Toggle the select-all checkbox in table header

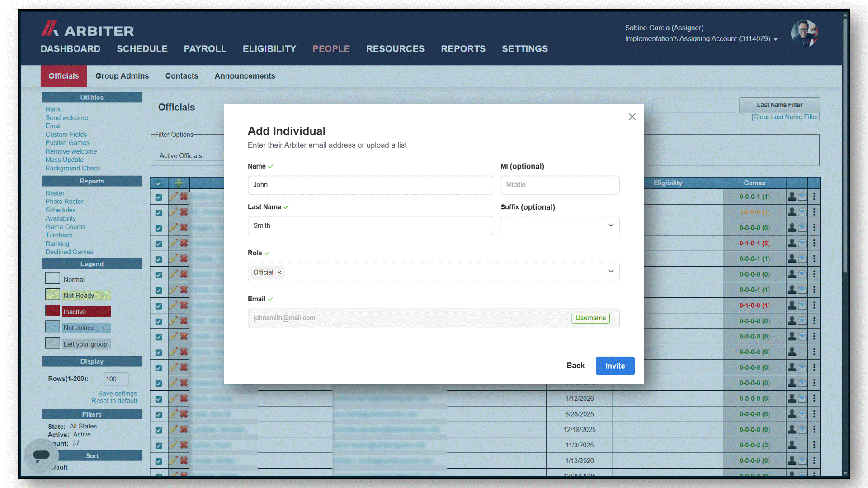(x=159, y=183)
